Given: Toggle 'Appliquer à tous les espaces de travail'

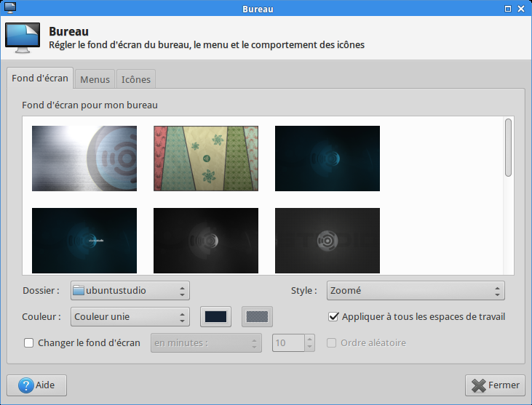Looking at the screenshot, I should tap(334, 316).
